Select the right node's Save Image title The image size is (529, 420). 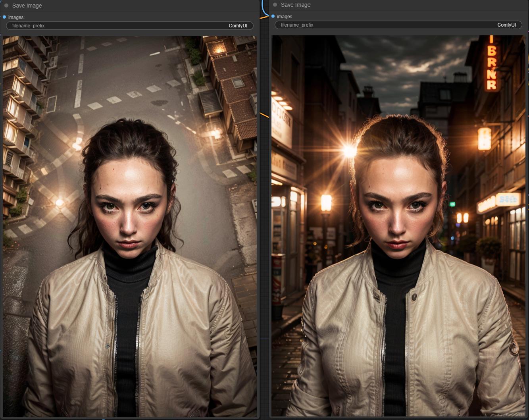(296, 5)
